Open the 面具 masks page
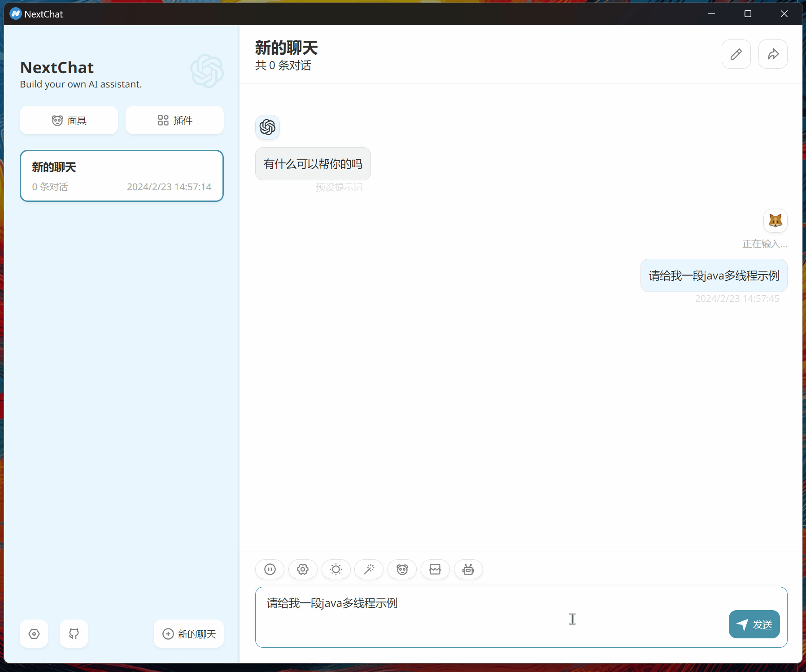The image size is (806, 672). [69, 120]
